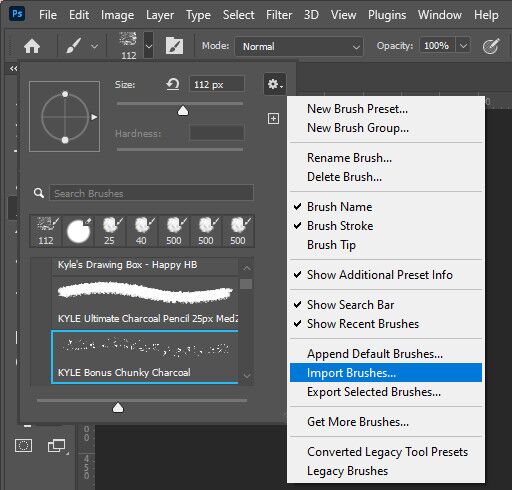Pick the recent round white brush

point(78,231)
